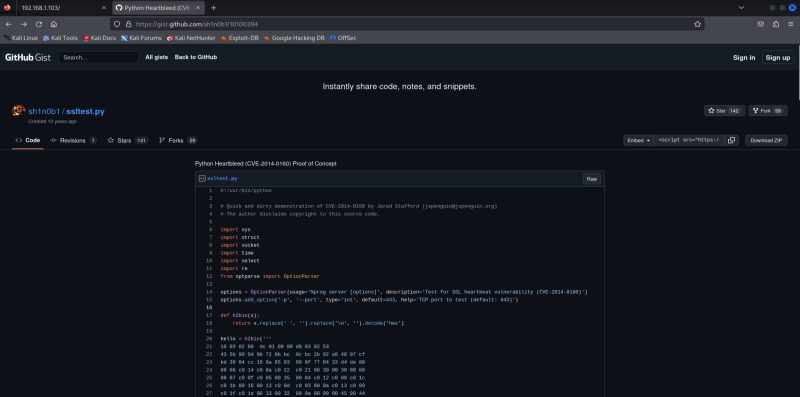
Task: Expand the list all tabs chevron
Action: pos(741,8)
